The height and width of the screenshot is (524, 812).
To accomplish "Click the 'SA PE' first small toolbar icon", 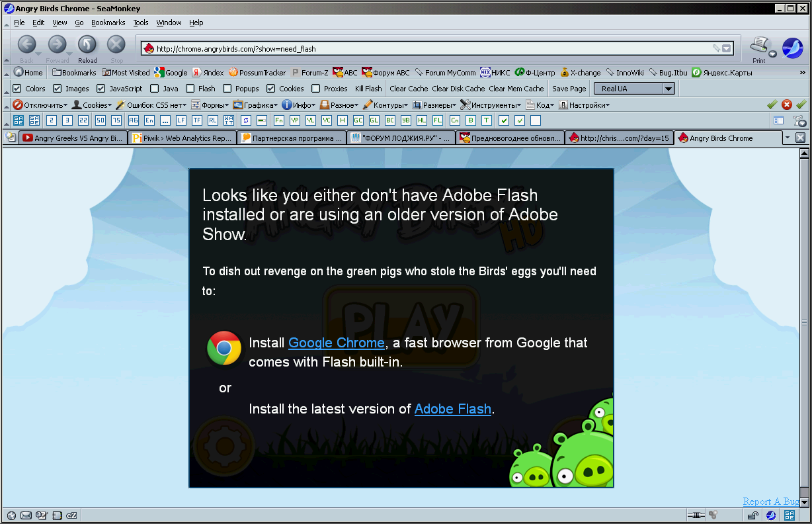I will pyautogui.click(x=18, y=120).
